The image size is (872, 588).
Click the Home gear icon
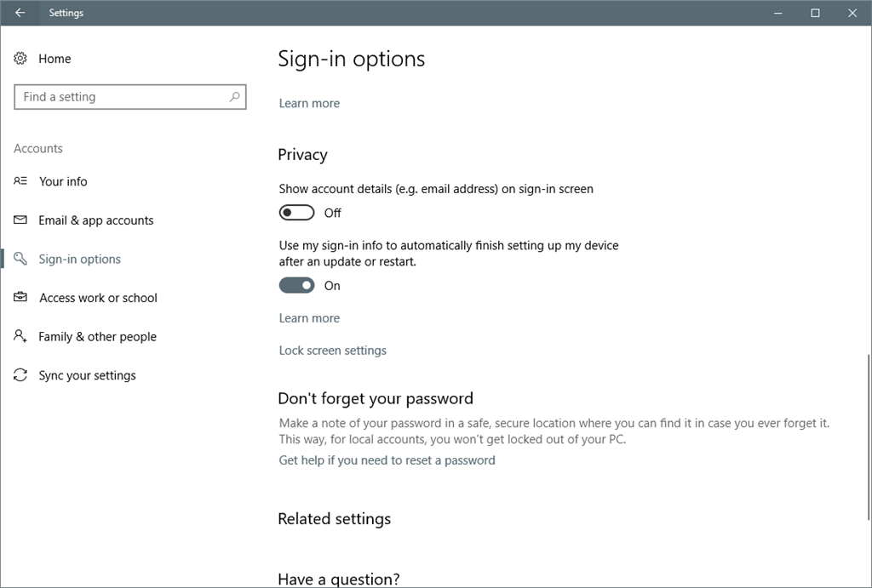(x=20, y=59)
